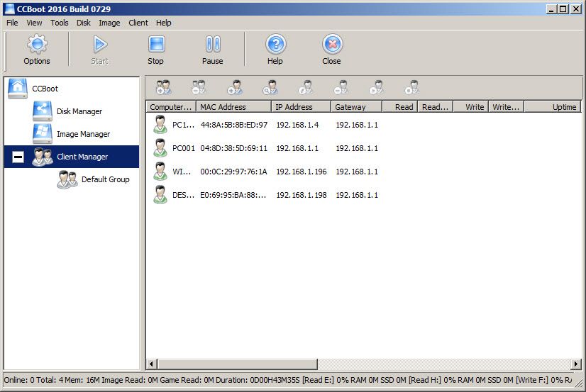Open the Client menu
This screenshot has width=586, height=392.
(x=138, y=23)
